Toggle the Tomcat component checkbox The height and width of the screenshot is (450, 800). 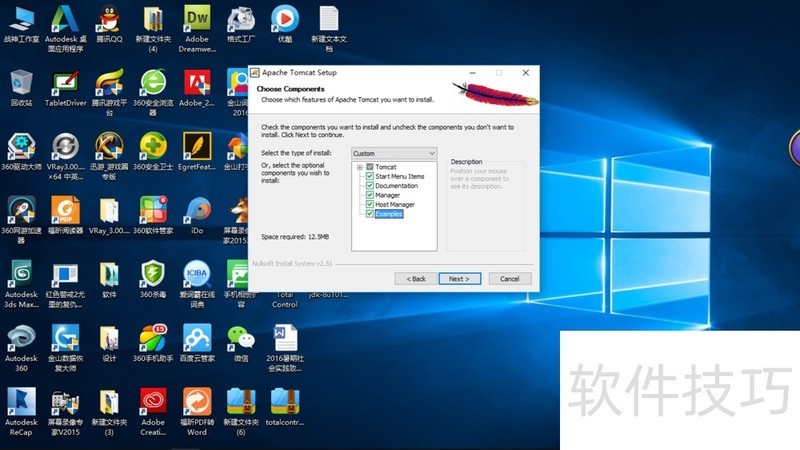coord(370,167)
